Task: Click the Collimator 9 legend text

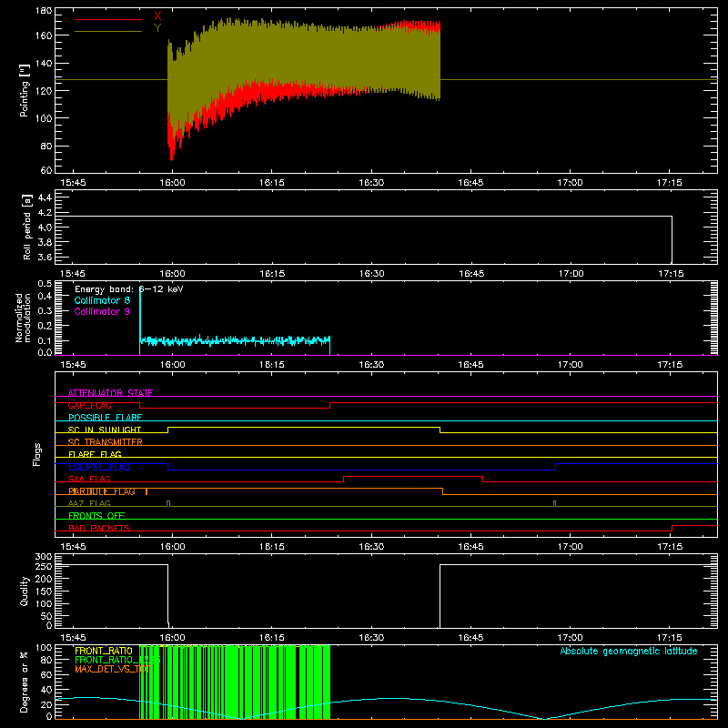Action: point(102,311)
